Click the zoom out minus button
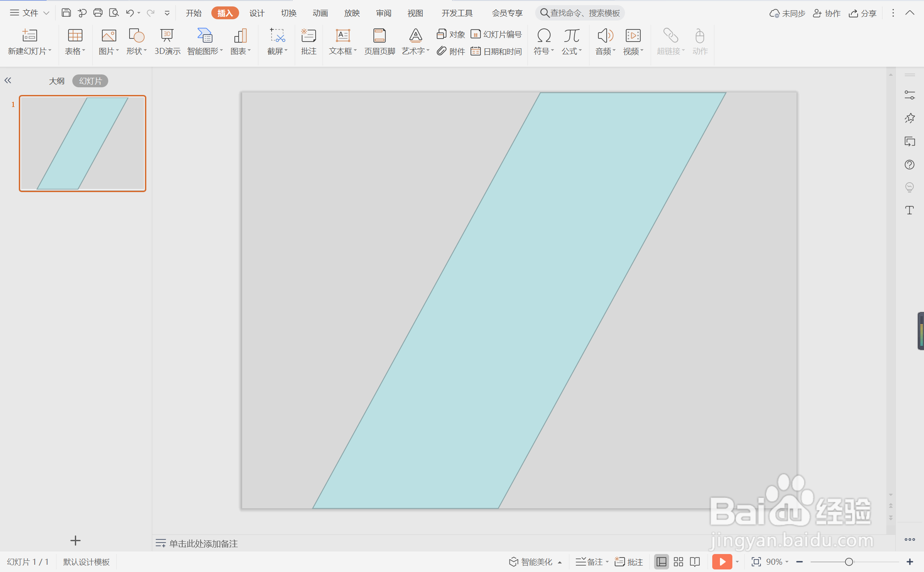The width and height of the screenshot is (924, 572). pos(799,562)
